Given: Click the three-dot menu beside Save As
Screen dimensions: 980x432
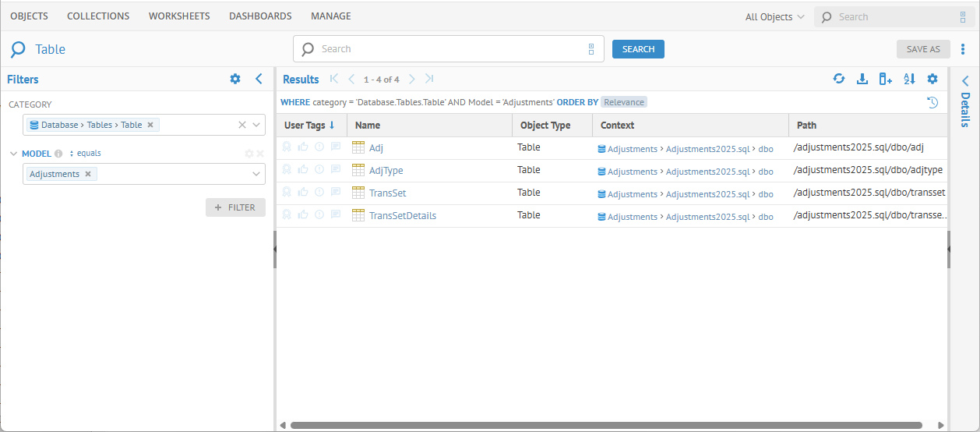Looking at the screenshot, I should (x=964, y=49).
